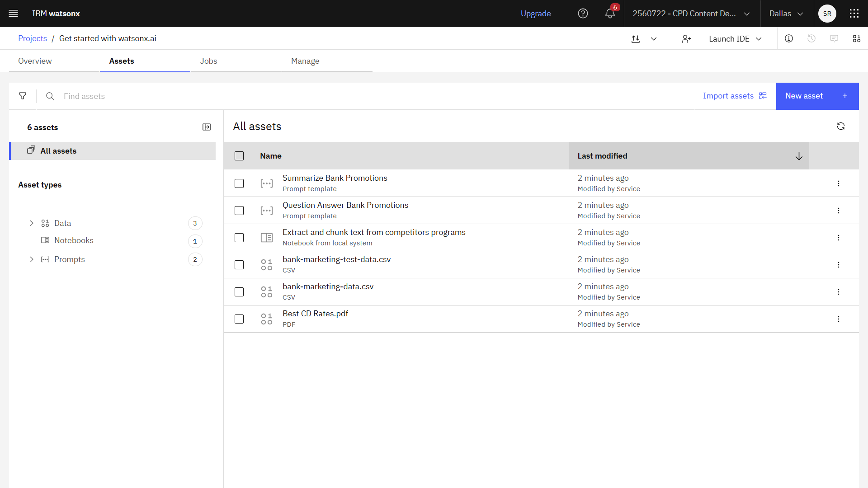The width and height of the screenshot is (868, 488).
Task: Open the notifications bell
Action: point(610,14)
